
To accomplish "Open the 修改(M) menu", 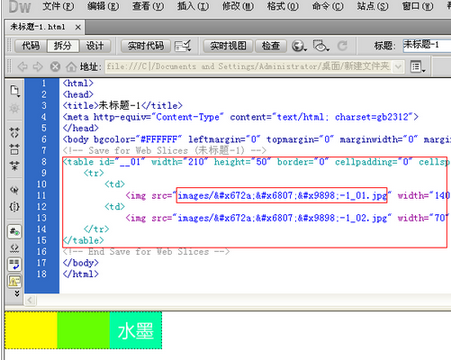I will tap(238, 6).
